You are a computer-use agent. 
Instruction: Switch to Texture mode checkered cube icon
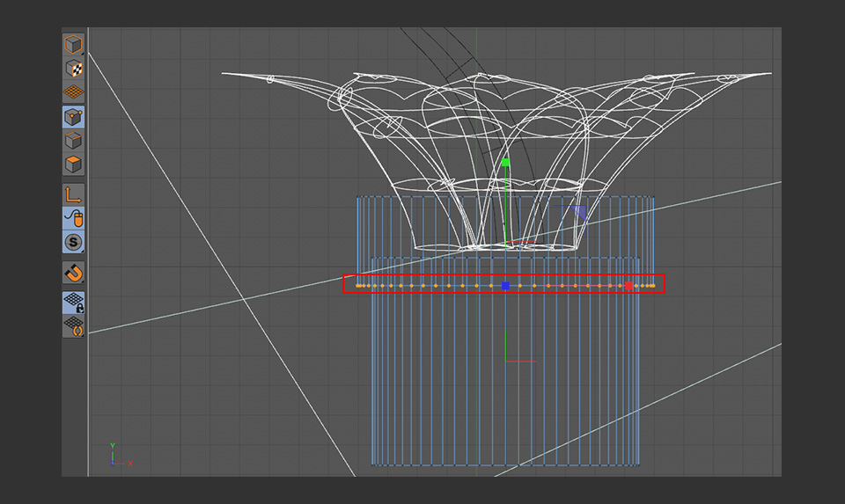(73, 69)
